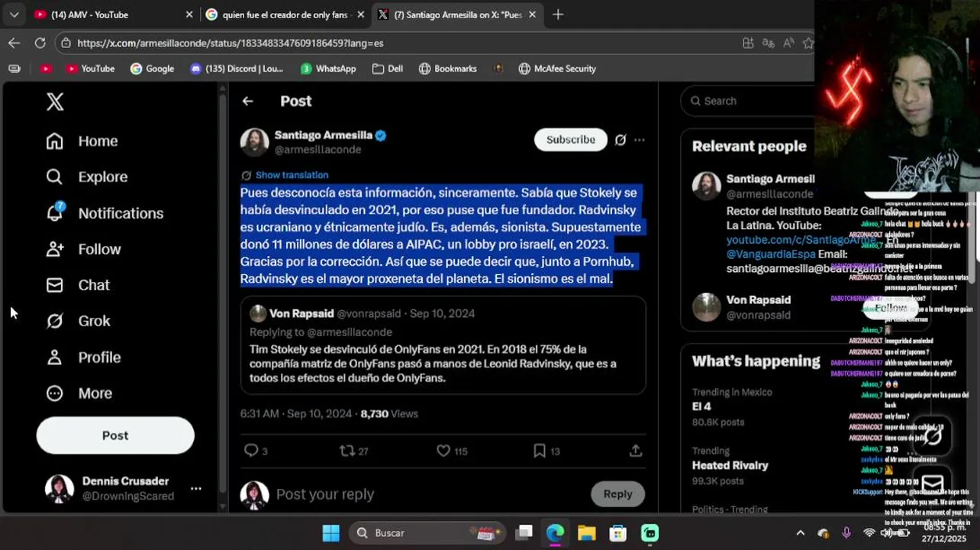Open the More menu in the sidebar

click(x=79, y=393)
